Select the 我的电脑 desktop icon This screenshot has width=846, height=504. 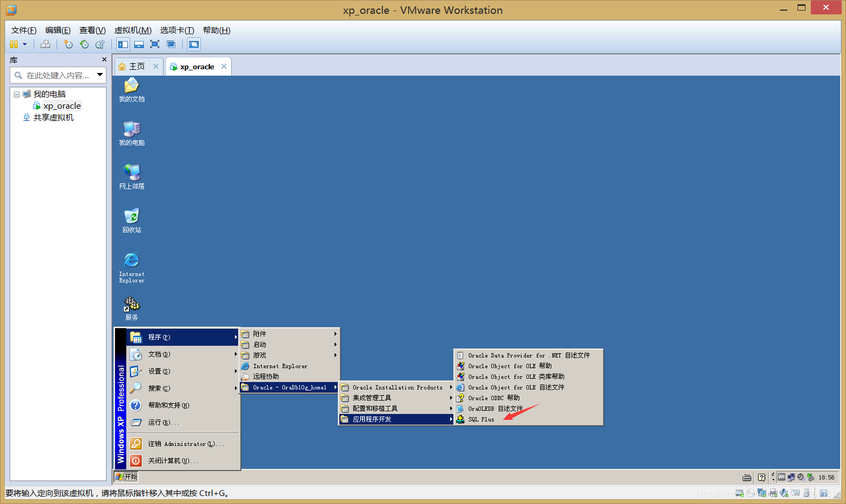(x=132, y=134)
